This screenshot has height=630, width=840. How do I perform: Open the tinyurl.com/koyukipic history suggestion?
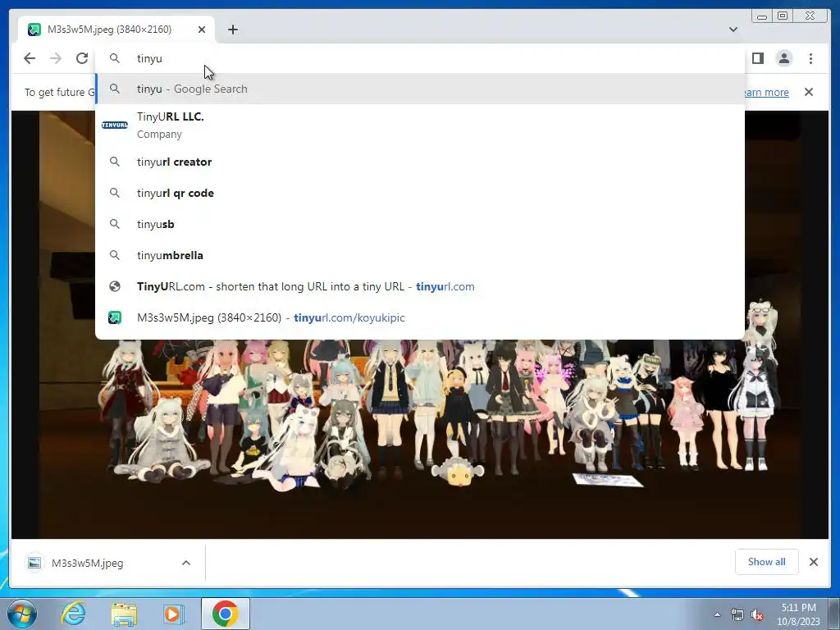click(420, 317)
